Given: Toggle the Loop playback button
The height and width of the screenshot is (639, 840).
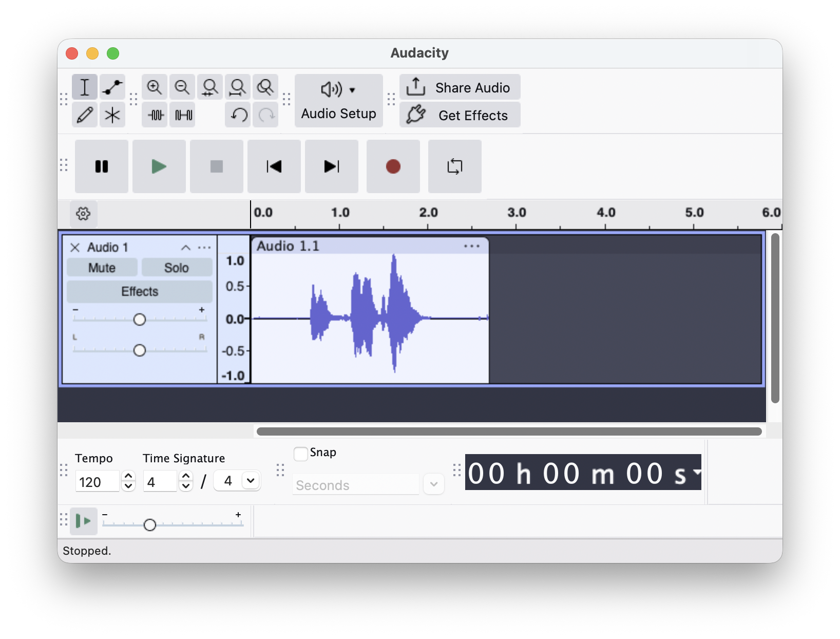Looking at the screenshot, I should (455, 166).
